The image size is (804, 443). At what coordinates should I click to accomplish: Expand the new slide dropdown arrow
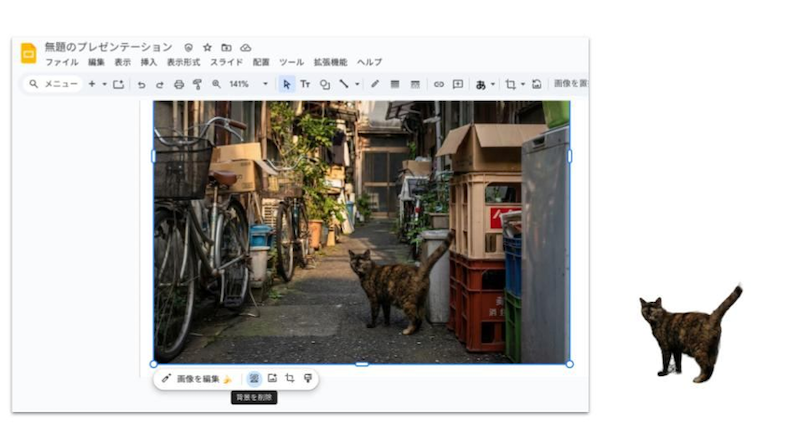pyautogui.click(x=104, y=84)
